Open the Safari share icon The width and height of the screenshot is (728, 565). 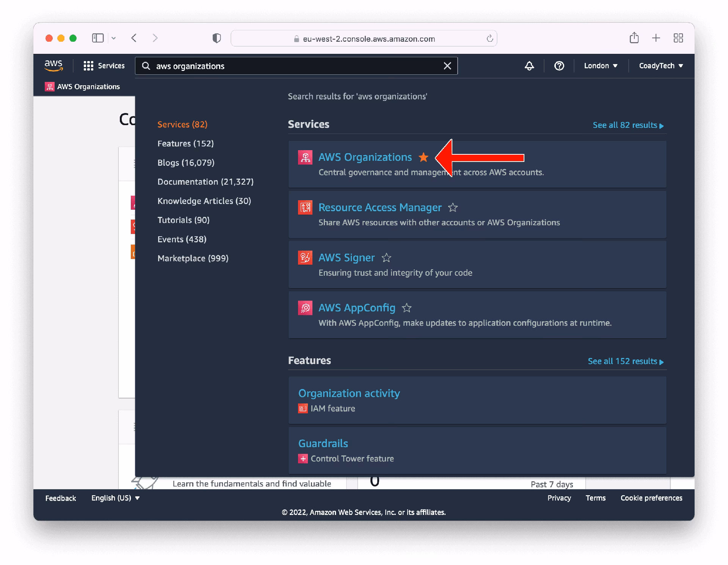[634, 38]
